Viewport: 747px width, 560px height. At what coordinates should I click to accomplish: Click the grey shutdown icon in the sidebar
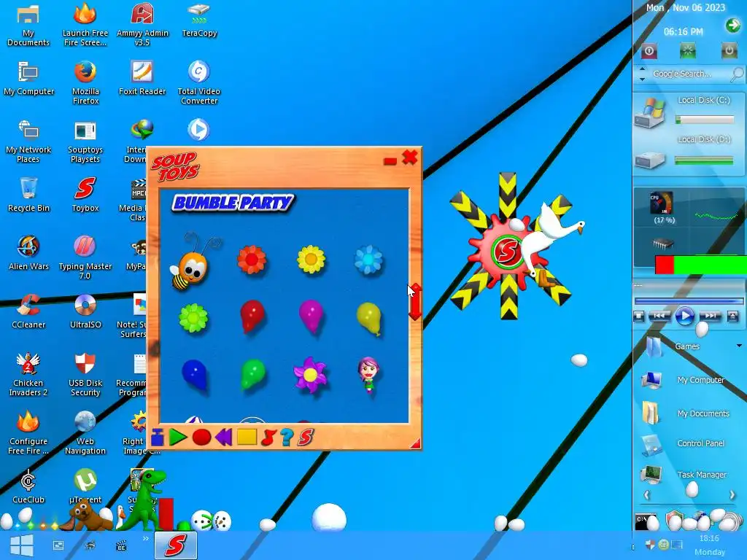coord(729,50)
